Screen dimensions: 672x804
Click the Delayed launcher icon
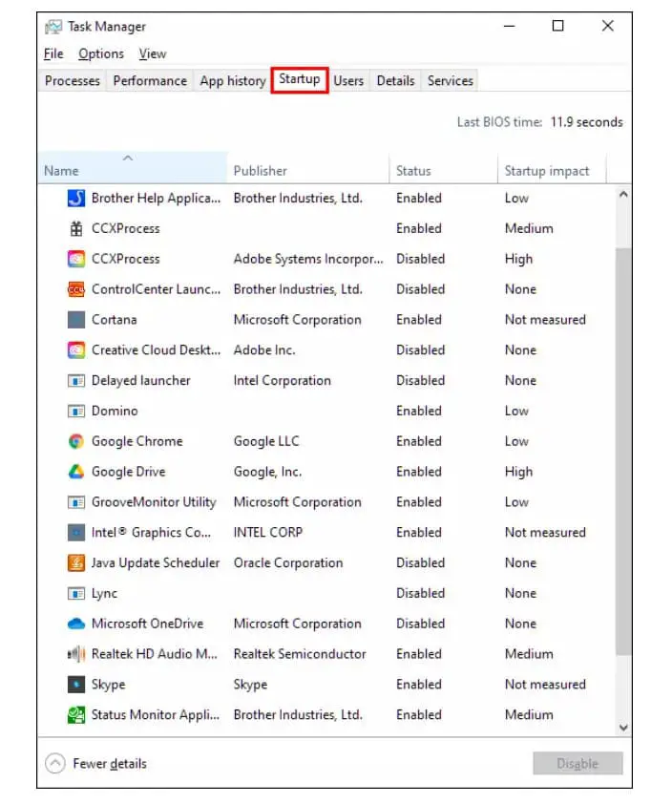[75, 380]
